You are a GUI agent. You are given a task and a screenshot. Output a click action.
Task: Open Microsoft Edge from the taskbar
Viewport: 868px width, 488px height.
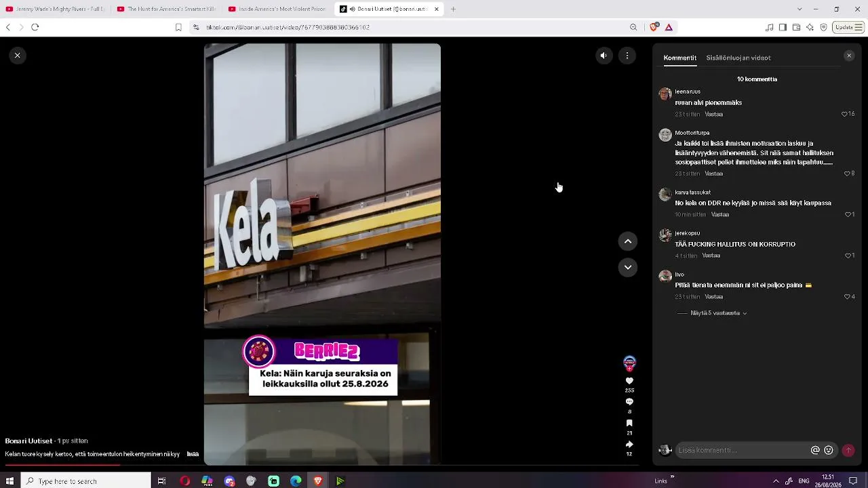click(296, 481)
